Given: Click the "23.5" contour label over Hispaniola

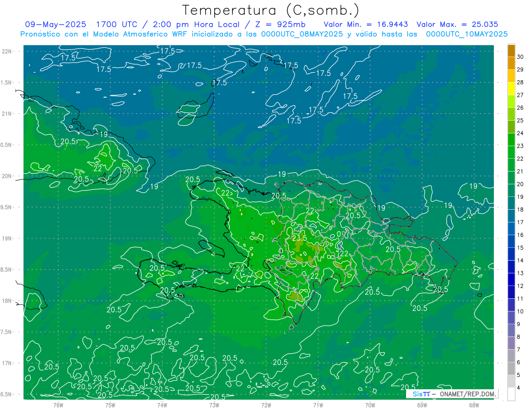Looking at the screenshot, I should [x=299, y=238].
